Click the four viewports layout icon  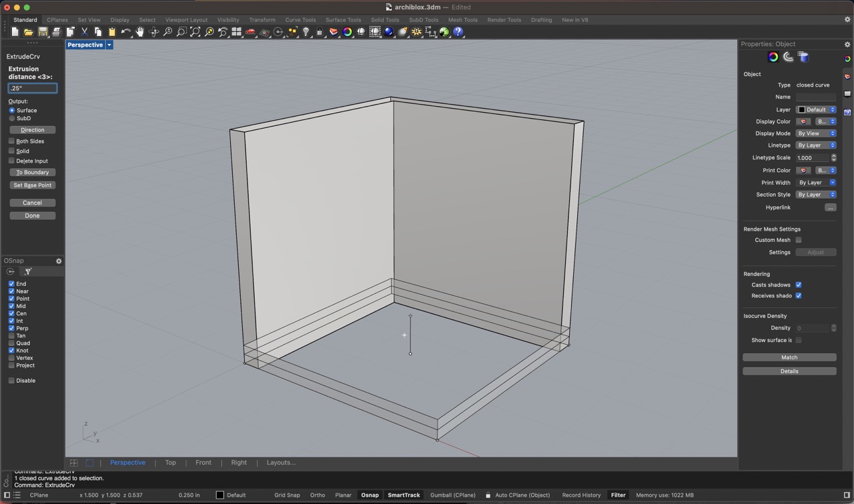[x=237, y=32]
